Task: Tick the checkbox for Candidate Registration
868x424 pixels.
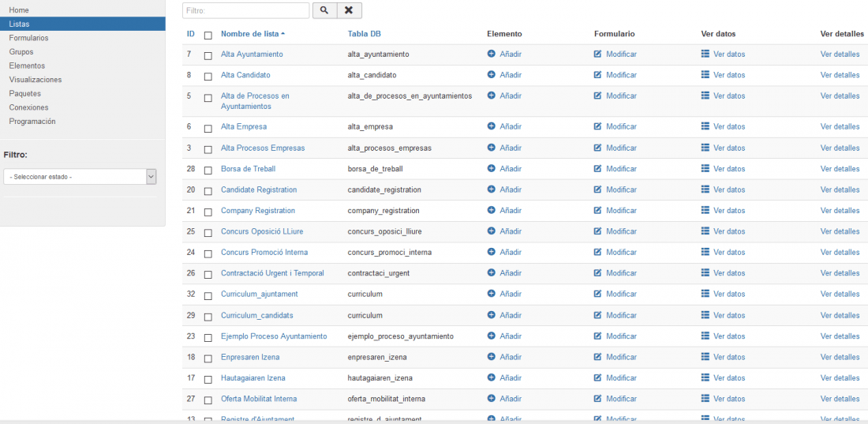Action: tap(208, 192)
